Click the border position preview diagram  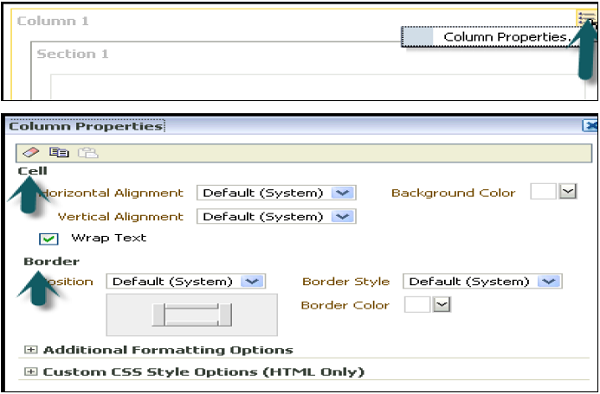point(192,315)
